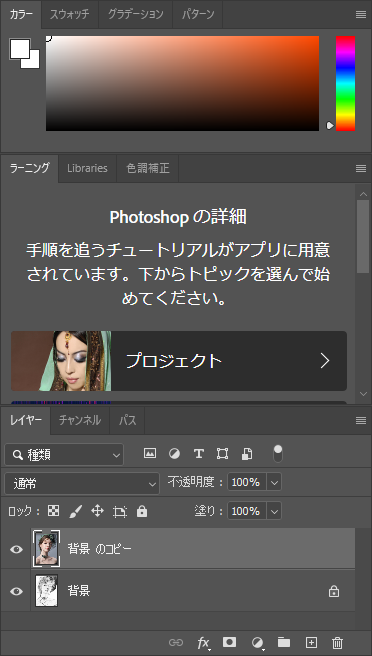Toggle lock all padlock icon
The height and width of the screenshot is (656, 372).
pyautogui.click(x=142, y=511)
